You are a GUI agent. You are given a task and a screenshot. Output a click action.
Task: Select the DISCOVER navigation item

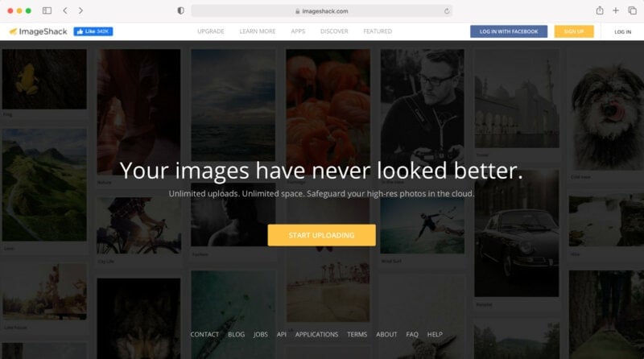coord(334,31)
